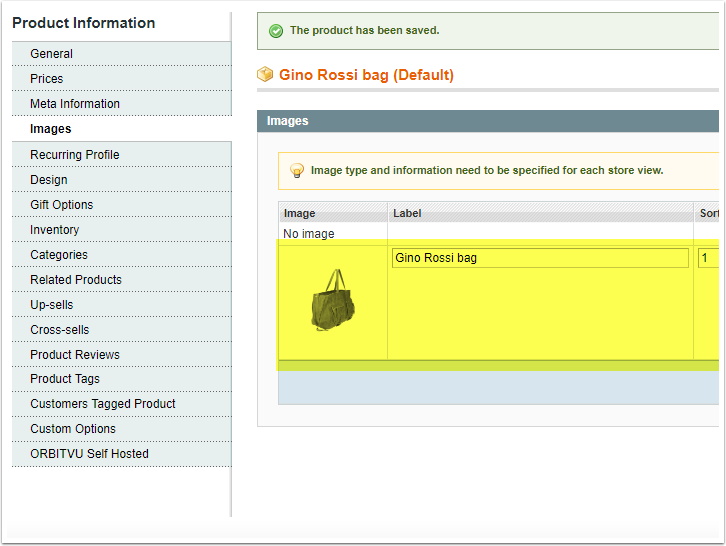The height and width of the screenshot is (546, 726).
Task: Click the Gino Rossi bag (Default) heading
Action: point(366,75)
